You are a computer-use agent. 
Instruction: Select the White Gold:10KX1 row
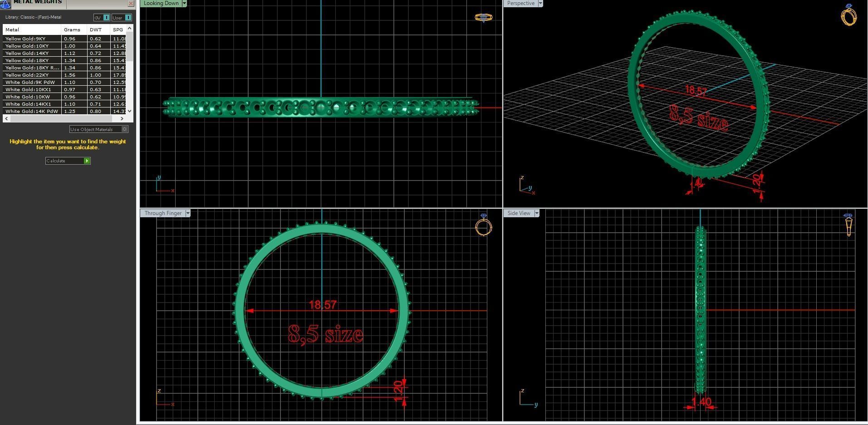tap(64, 89)
